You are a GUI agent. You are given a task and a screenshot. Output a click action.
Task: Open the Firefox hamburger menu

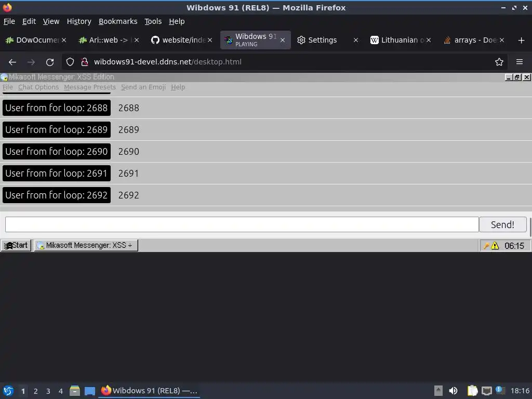pyautogui.click(x=520, y=62)
